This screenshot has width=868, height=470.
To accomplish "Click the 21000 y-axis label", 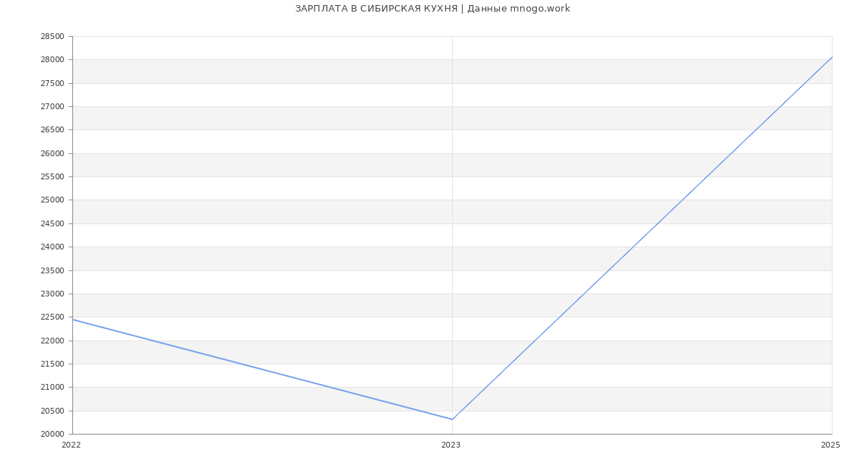I will (x=52, y=388).
